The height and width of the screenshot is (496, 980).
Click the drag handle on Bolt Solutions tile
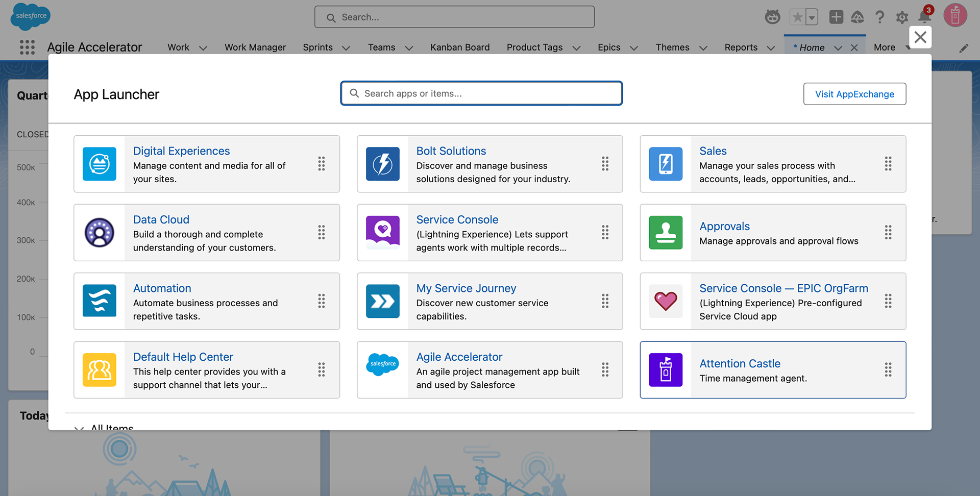(x=605, y=164)
